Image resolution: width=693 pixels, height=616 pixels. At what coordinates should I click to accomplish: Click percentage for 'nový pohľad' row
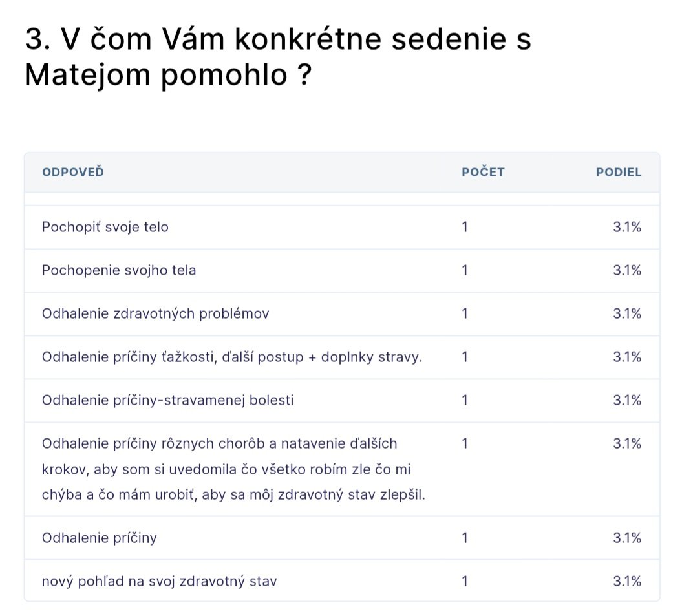coord(627,581)
